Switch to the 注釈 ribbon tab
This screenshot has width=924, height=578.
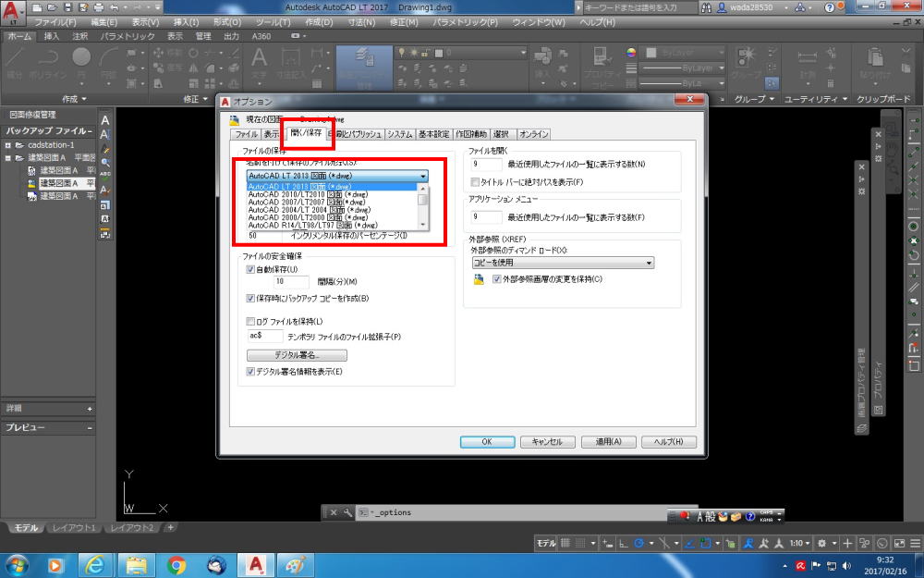80,37
